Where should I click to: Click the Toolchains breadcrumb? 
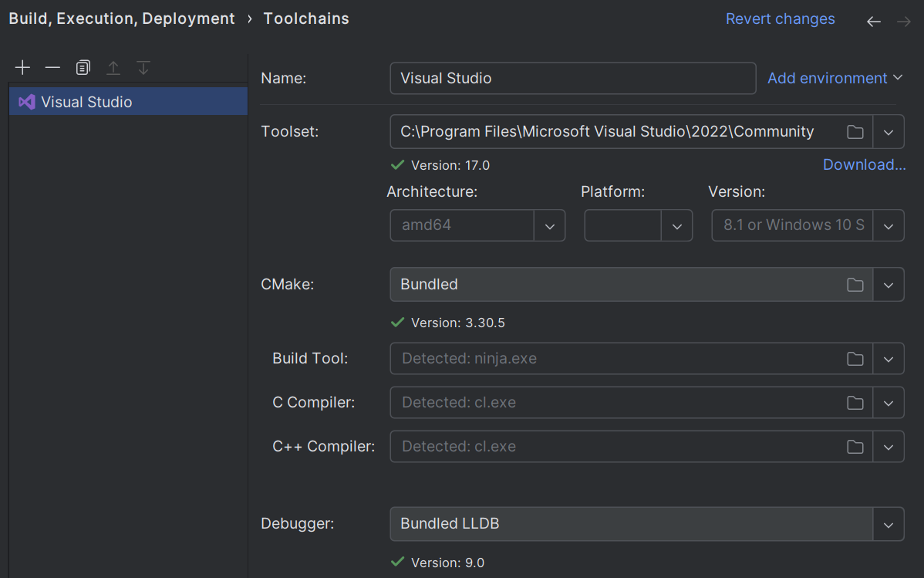coord(306,19)
